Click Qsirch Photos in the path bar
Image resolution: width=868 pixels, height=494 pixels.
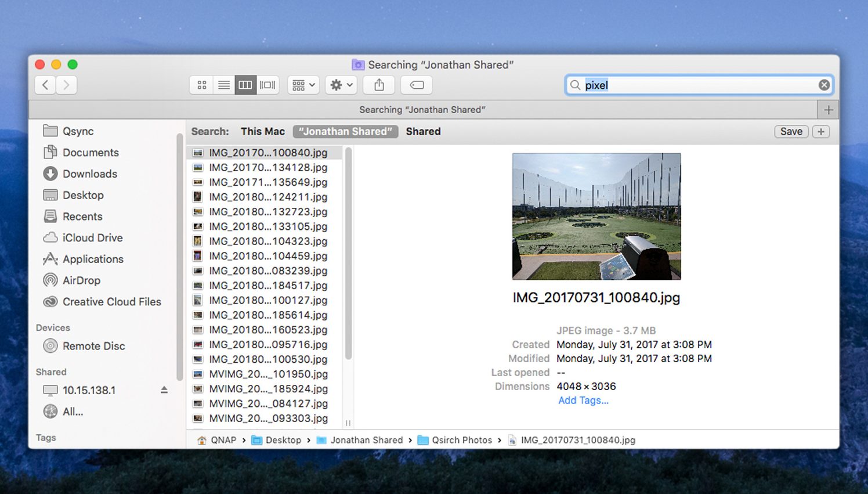coord(461,440)
